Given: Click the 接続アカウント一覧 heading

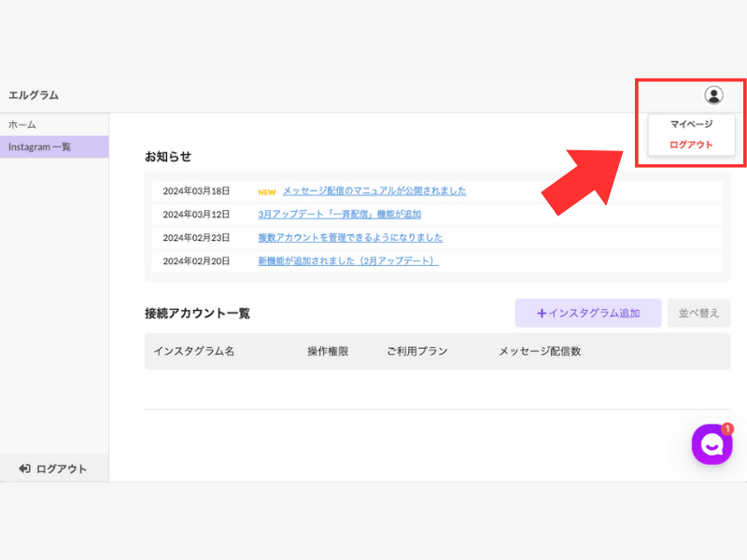Looking at the screenshot, I should (197, 314).
